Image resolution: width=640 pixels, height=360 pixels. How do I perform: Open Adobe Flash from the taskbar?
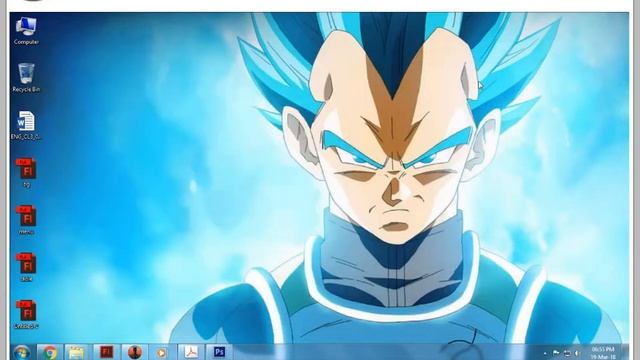pyautogui.click(x=106, y=352)
